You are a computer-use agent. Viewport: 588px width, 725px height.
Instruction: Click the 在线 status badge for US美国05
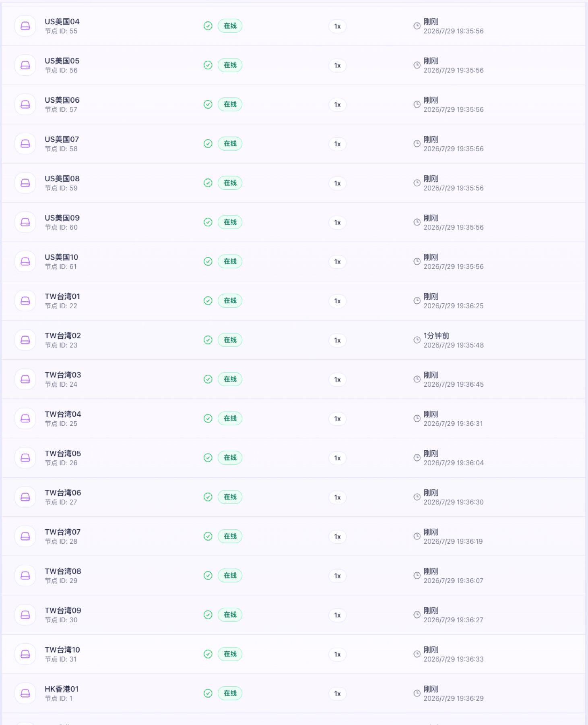click(x=230, y=65)
